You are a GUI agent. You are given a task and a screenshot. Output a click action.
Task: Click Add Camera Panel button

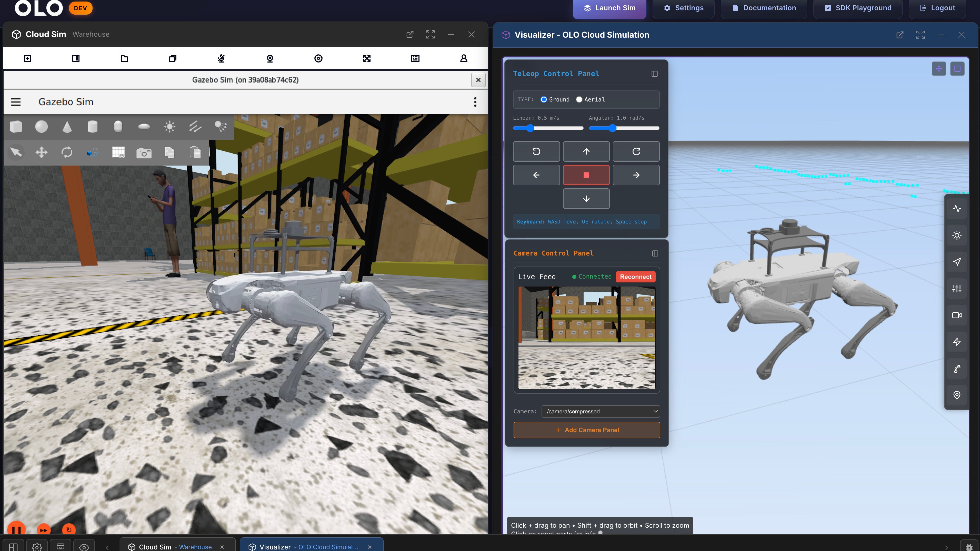(x=587, y=430)
